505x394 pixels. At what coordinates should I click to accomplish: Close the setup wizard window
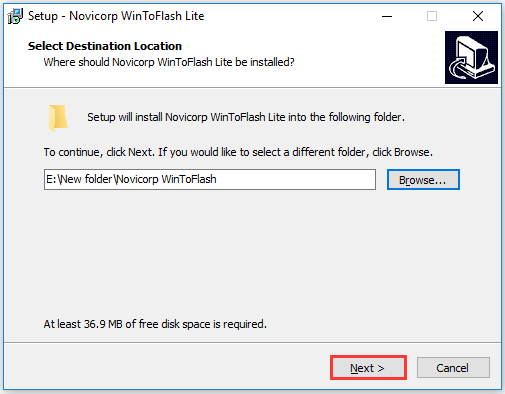point(478,16)
